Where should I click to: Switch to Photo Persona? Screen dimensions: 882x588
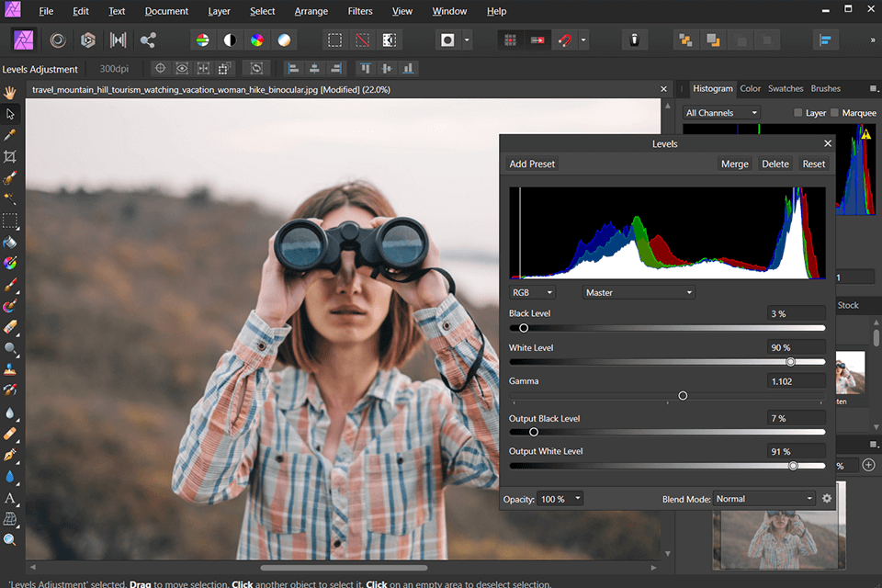[x=24, y=40]
